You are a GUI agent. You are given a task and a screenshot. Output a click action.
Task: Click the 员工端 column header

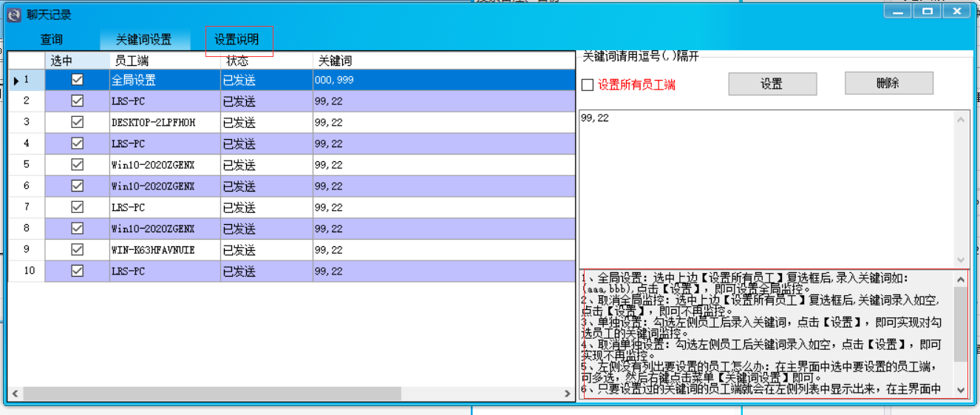click(164, 61)
